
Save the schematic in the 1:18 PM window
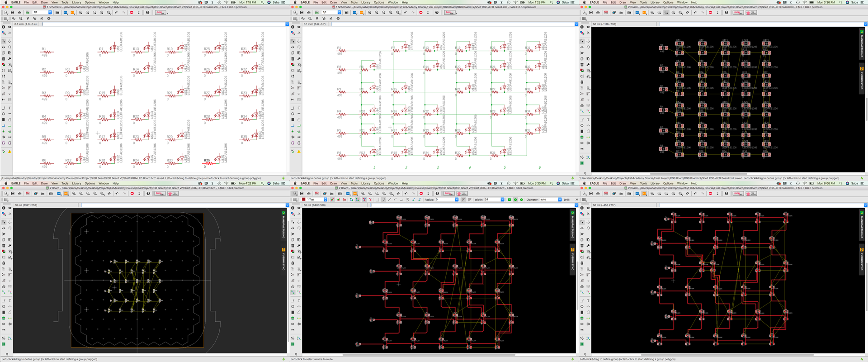tap(12, 12)
